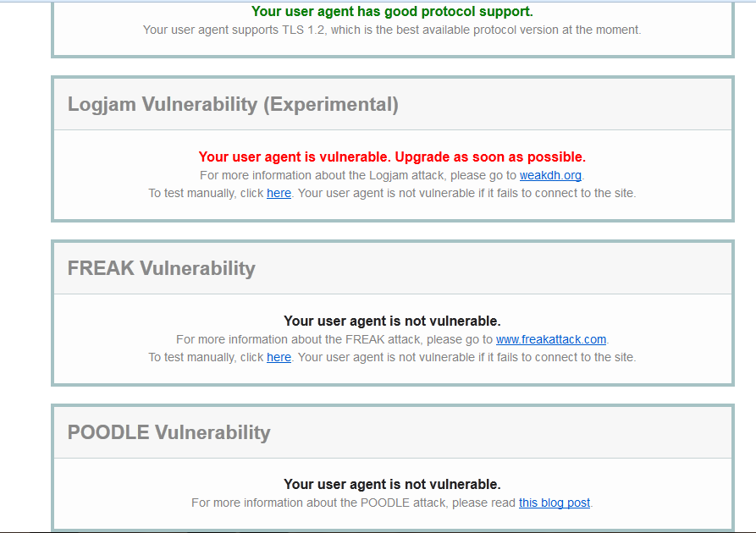This screenshot has height=533, width=756.
Task: Click the Logjam Vulnerability (Experimental) heading
Action: [233, 104]
